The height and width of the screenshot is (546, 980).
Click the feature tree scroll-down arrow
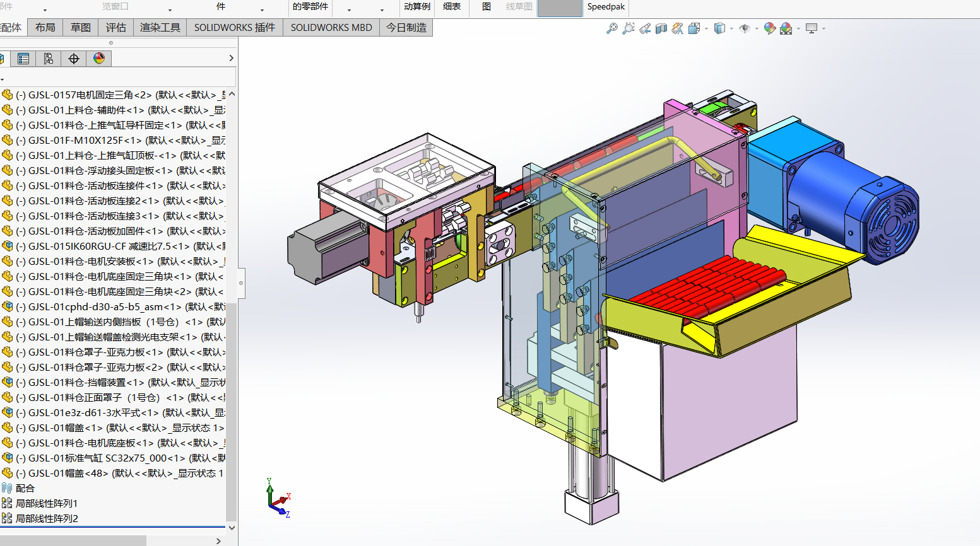click(x=232, y=528)
